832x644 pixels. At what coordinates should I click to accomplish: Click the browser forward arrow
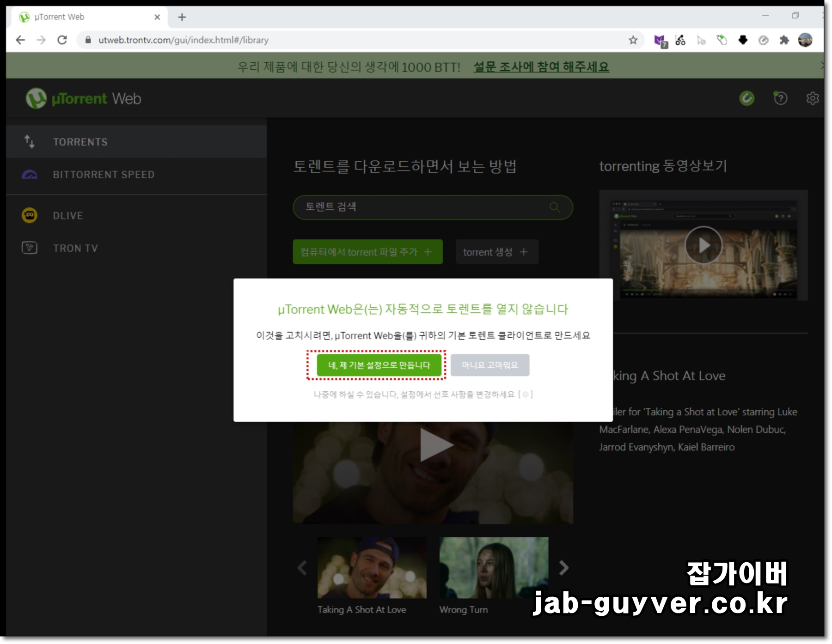[x=41, y=40]
